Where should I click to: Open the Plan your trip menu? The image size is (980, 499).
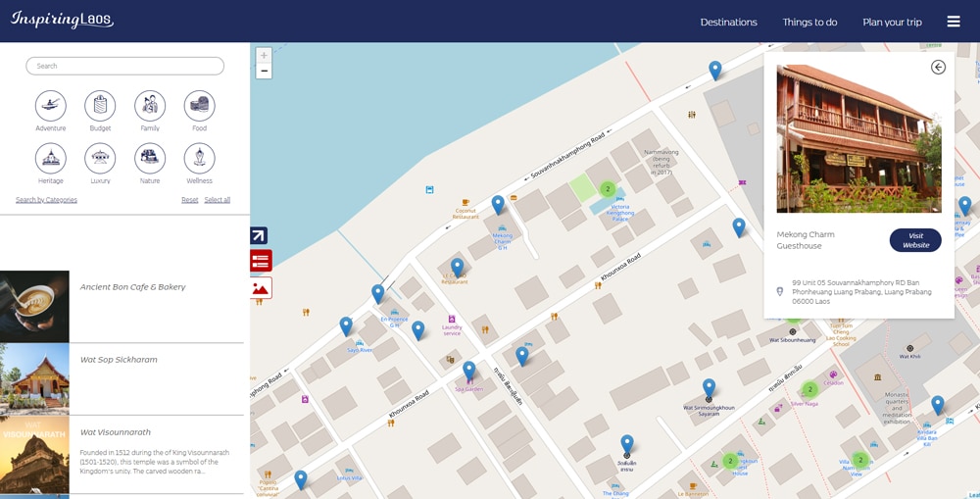(892, 22)
